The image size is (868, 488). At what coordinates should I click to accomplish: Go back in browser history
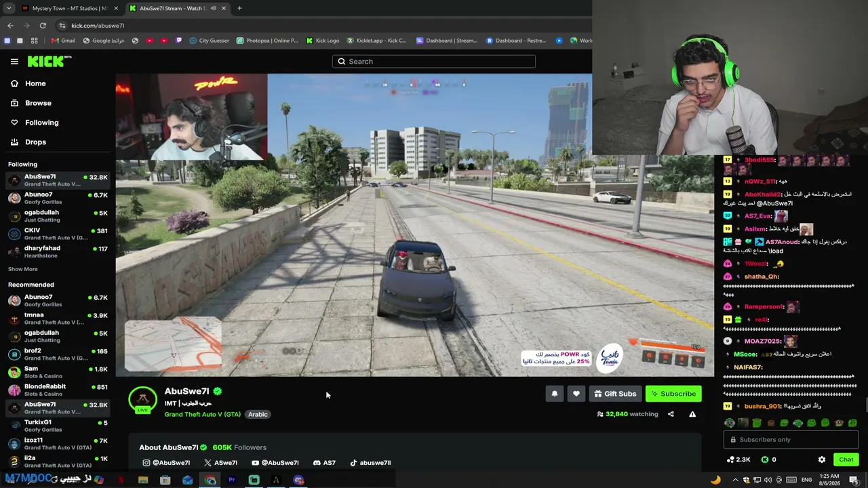point(10,26)
